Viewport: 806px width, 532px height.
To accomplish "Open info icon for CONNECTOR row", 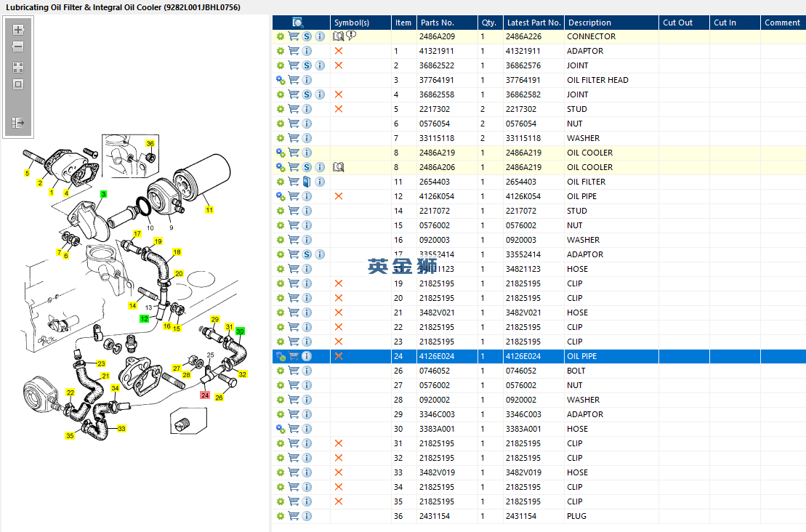I will coord(320,36).
